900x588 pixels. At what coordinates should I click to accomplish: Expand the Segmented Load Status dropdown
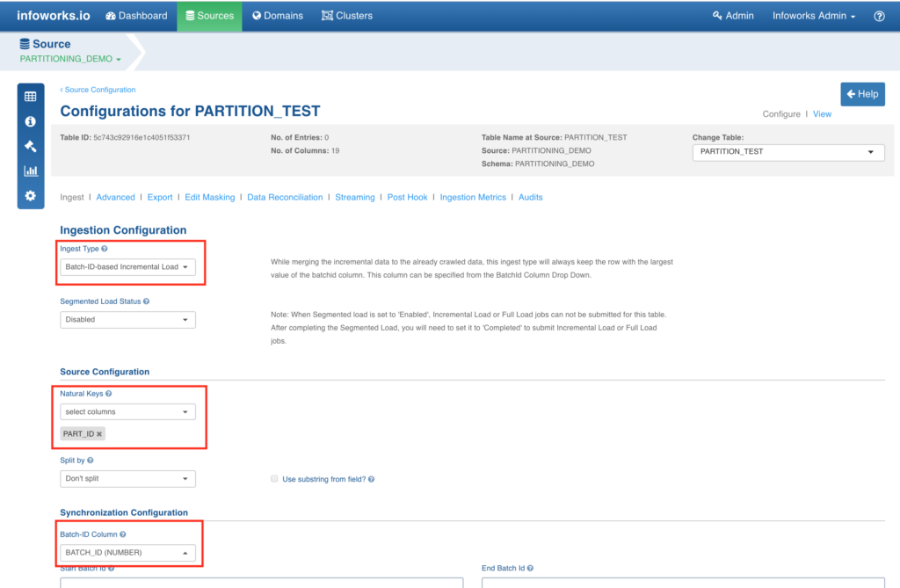tap(127, 320)
